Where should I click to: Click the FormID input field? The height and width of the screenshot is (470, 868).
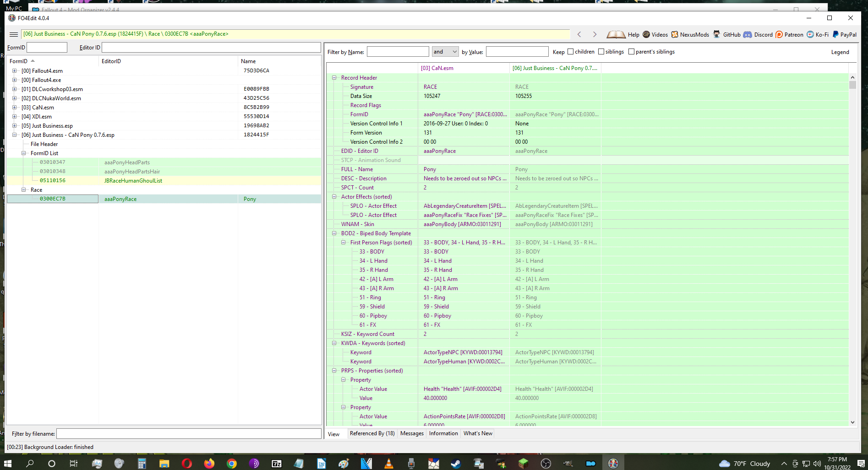tap(47, 47)
